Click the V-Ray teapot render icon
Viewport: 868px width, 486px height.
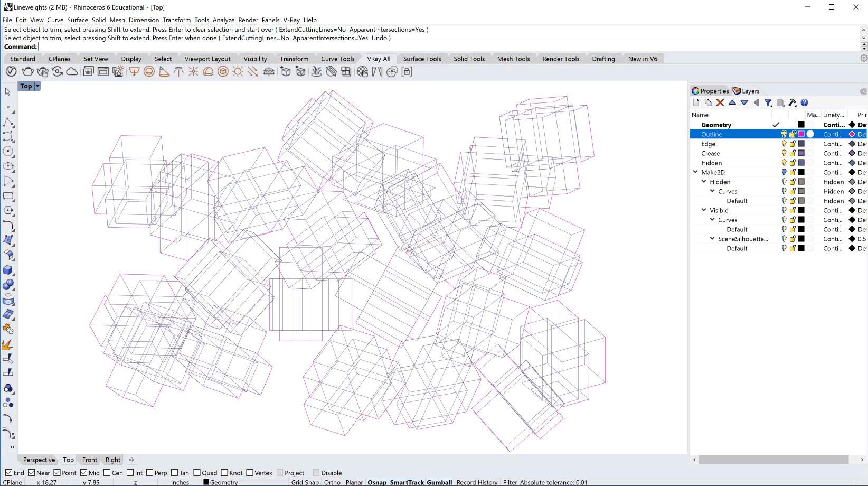click(27, 72)
